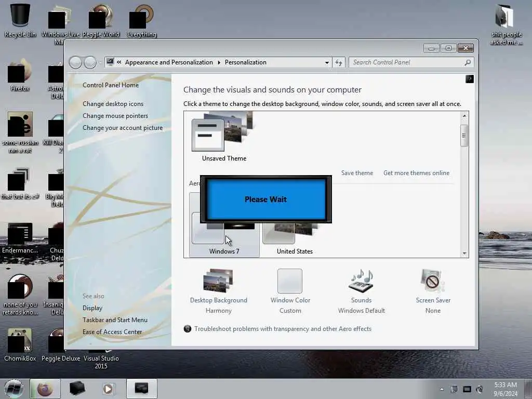Screen dimensions: 532x399
Task: Click the network tray icon
Action: coord(467,389)
